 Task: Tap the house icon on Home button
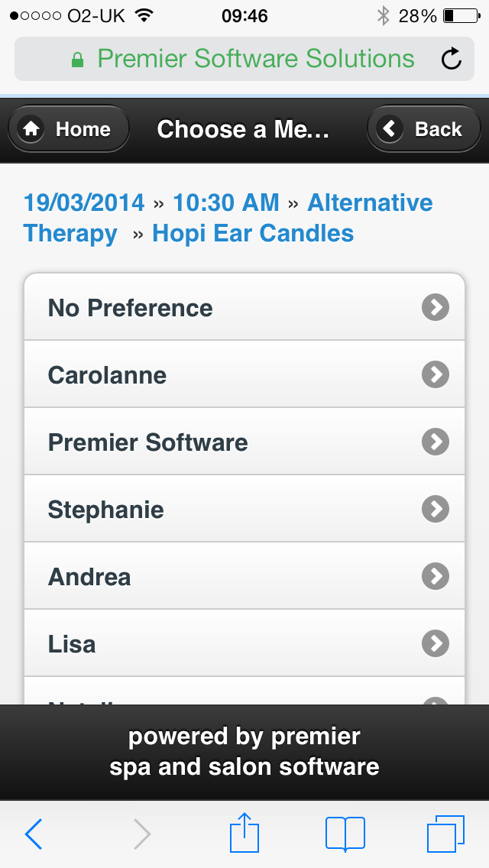tap(31, 129)
